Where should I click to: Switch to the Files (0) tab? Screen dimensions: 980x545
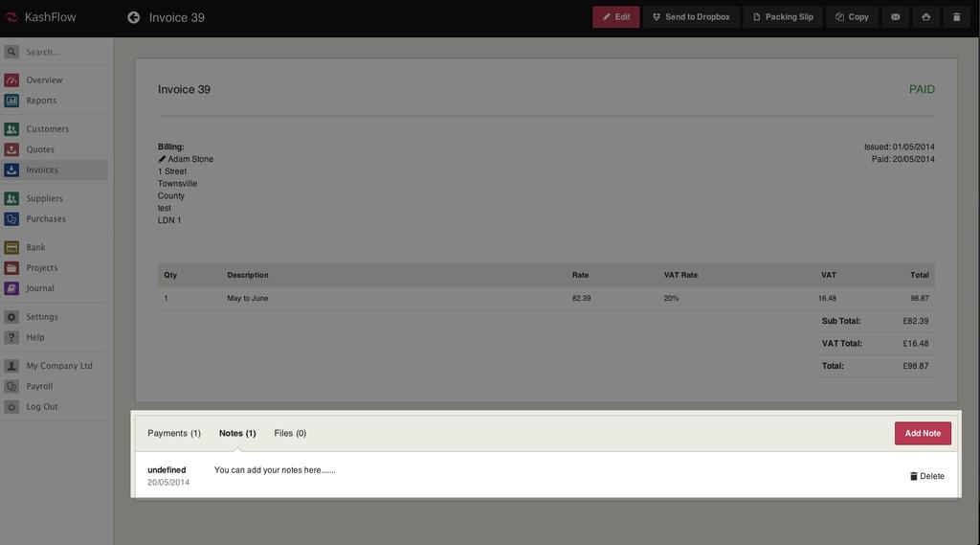290,433
